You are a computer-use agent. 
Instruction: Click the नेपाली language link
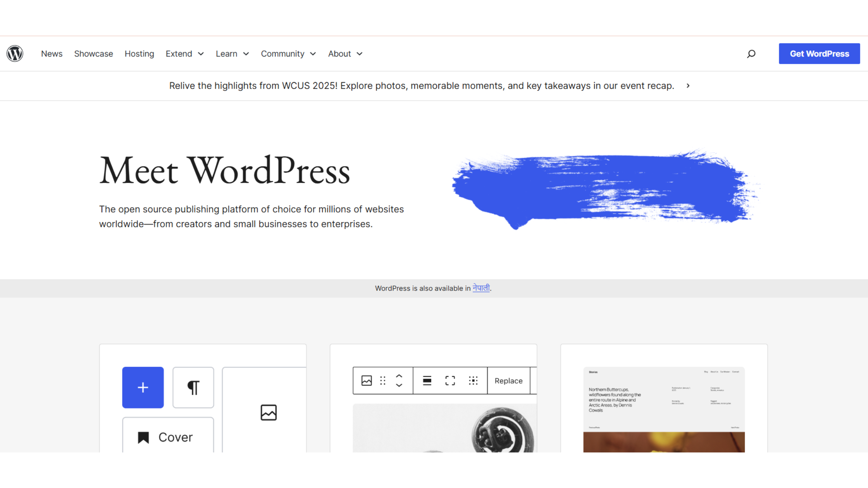coord(481,288)
